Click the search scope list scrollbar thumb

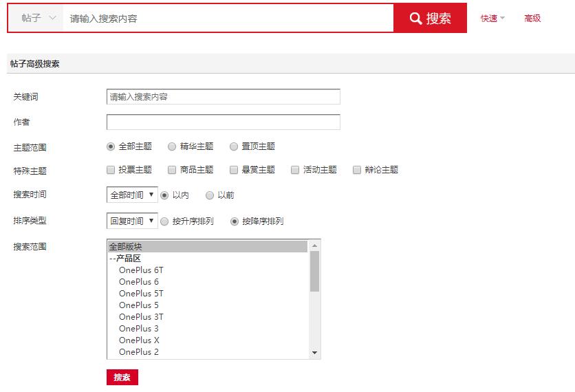(314, 272)
